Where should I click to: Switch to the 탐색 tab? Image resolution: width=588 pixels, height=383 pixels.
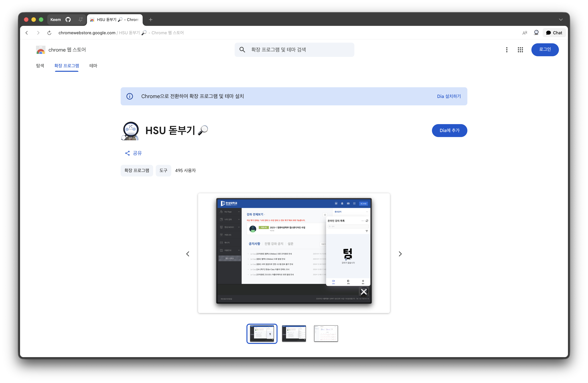[x=40, y=66]
